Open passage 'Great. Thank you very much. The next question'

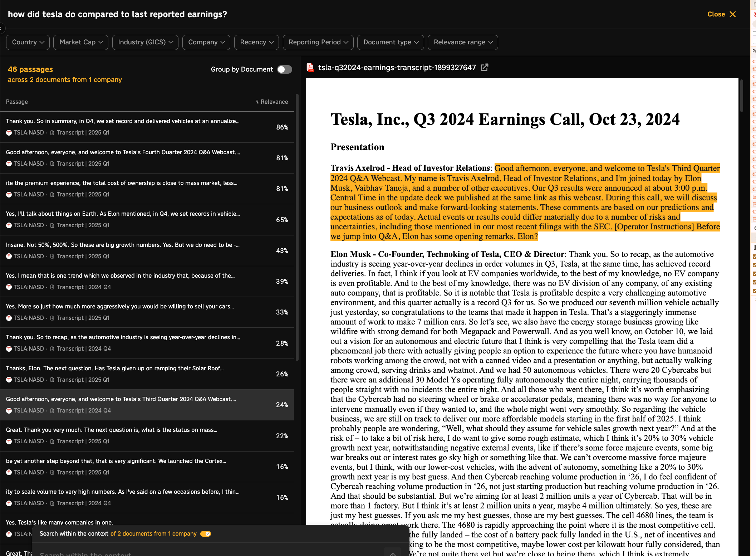147,436
